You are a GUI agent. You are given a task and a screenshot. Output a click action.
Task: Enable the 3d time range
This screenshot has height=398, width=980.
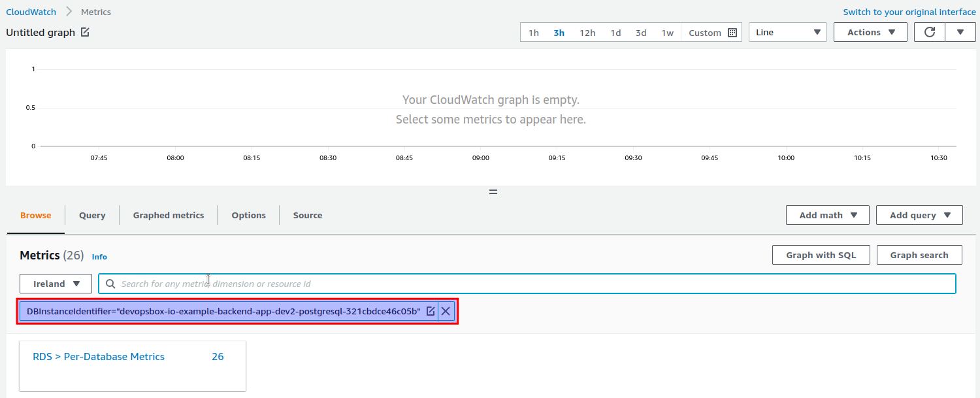tap(640, 31)
